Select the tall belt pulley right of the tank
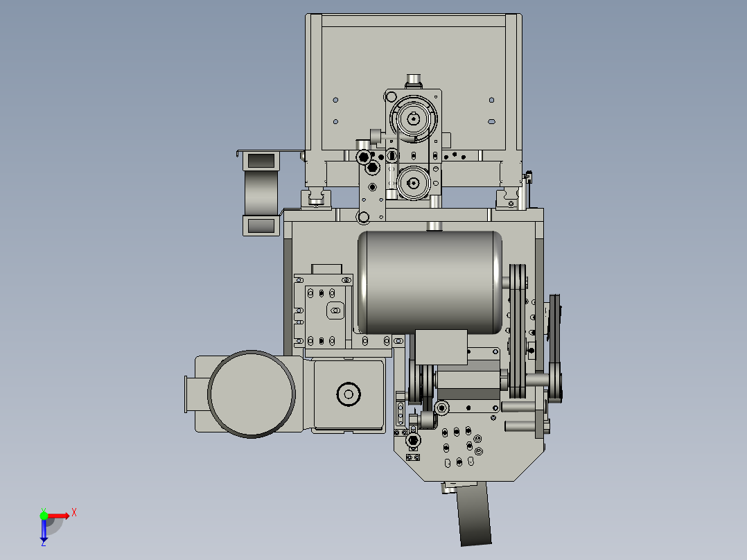Image resolution: width=747 pixels, height=560 pixels. 518,331
